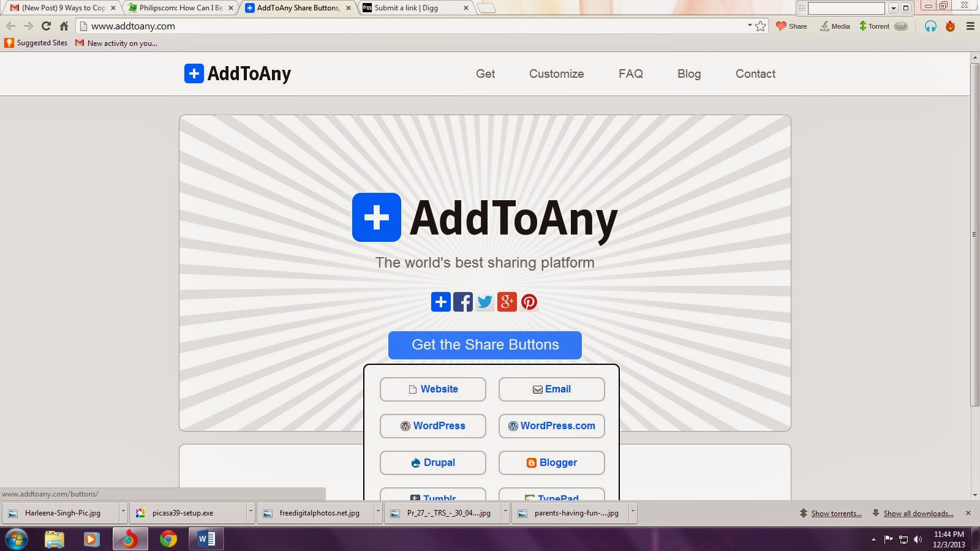Click the orange flame extension icon

[x=950, y=26]
